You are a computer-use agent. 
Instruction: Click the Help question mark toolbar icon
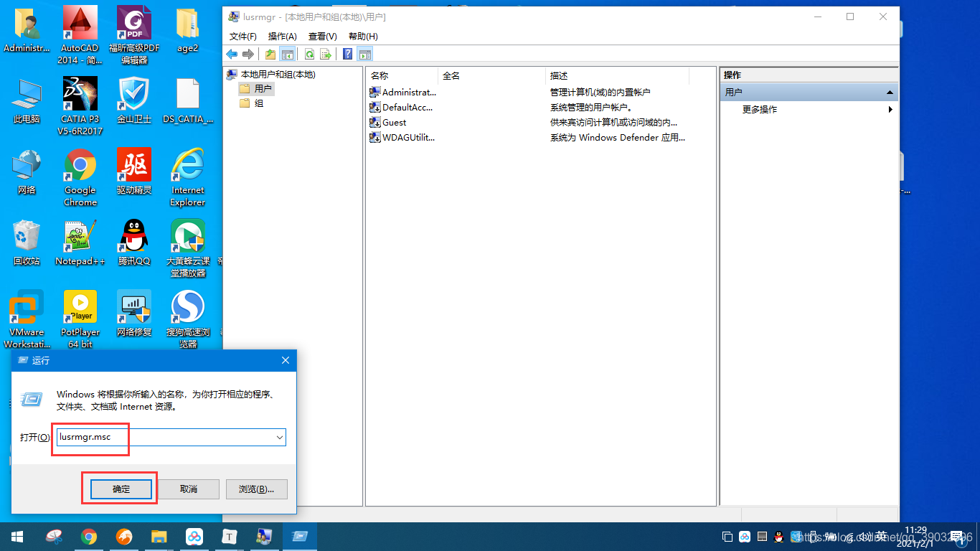coord(347,54)
